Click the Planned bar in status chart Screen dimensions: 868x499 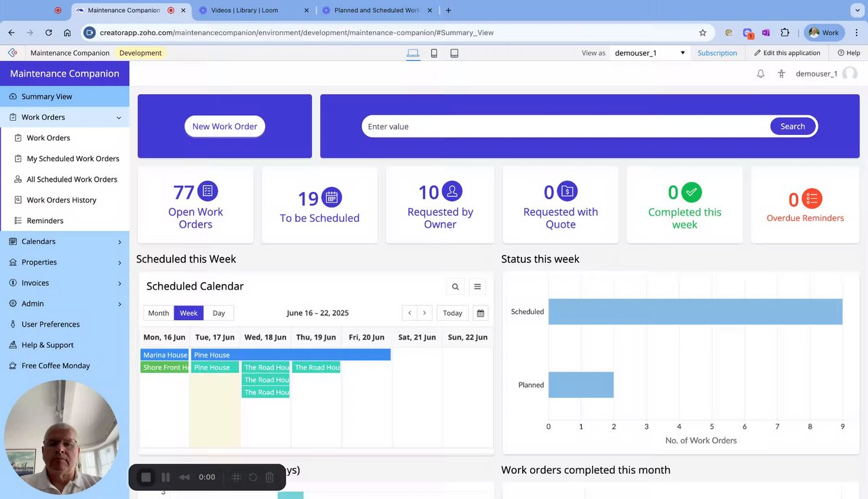point(581,384)
